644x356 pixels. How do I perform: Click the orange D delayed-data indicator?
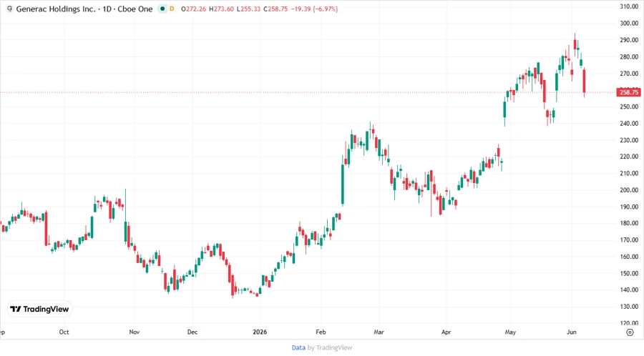coord(172,9)
